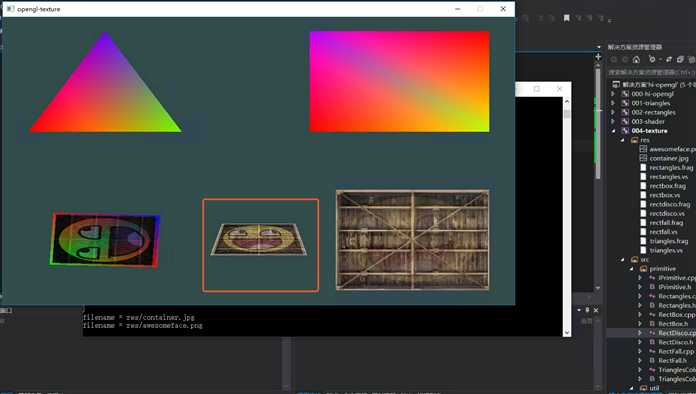Viewport: 696px width, 394px height.
Task: Maximize the console window behind opengl-texture
Action: (537, 89)
